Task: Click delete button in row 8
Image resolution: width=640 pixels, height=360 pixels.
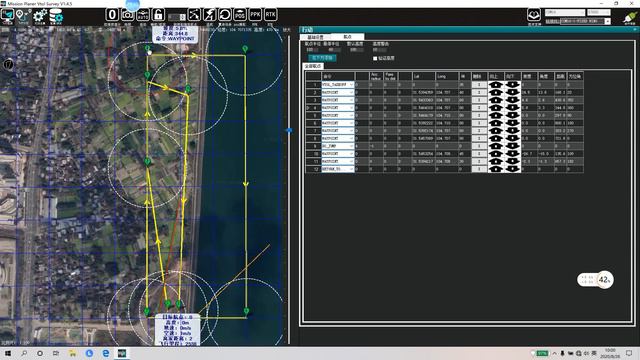Action: (x=480, y=138)
